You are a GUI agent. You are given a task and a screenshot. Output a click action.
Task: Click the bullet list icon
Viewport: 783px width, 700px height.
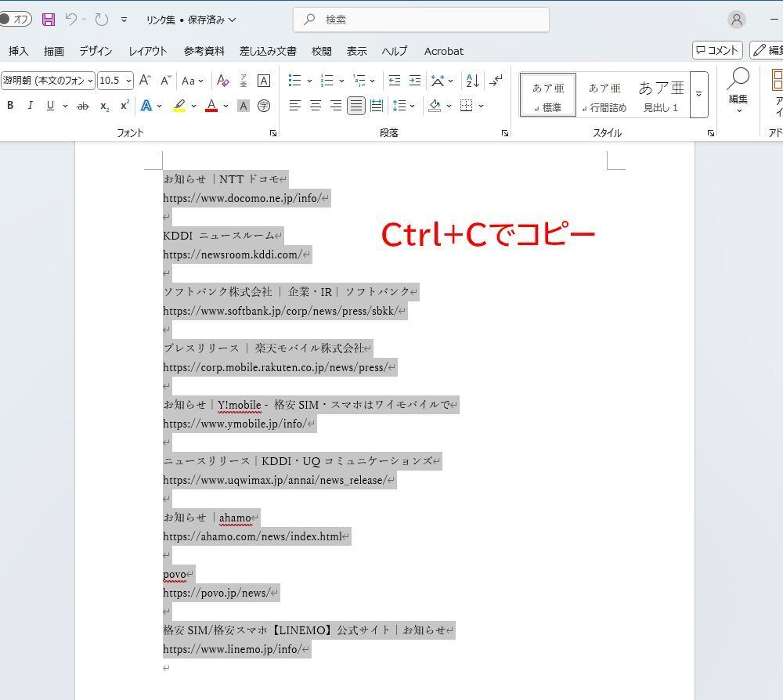coord(294,81)
